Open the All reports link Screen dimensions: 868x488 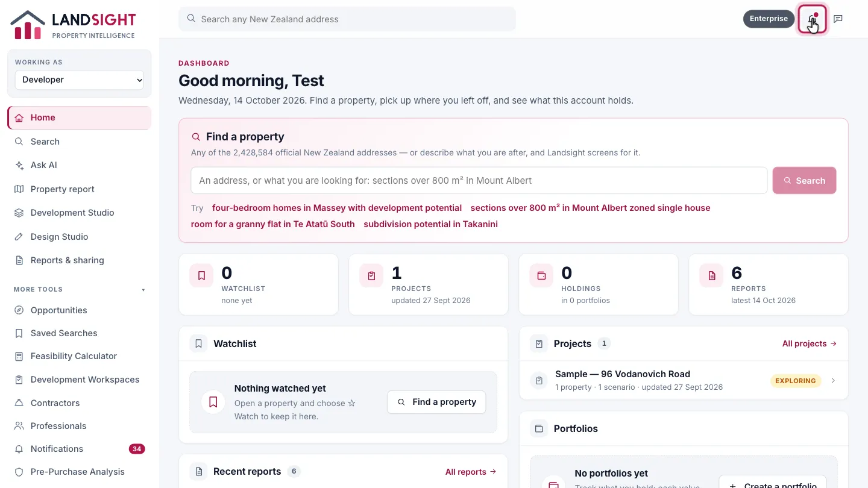tap(471, 472)
